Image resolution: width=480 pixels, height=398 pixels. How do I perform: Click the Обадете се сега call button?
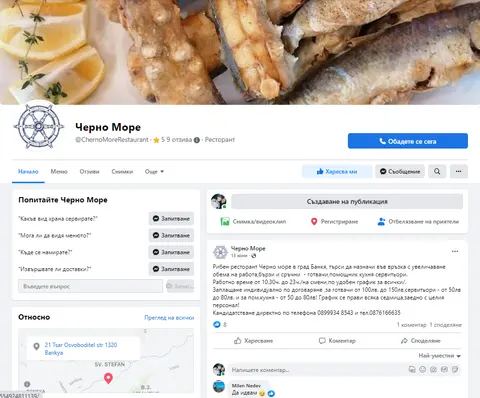pyautogui.click(x=408, y=141)
